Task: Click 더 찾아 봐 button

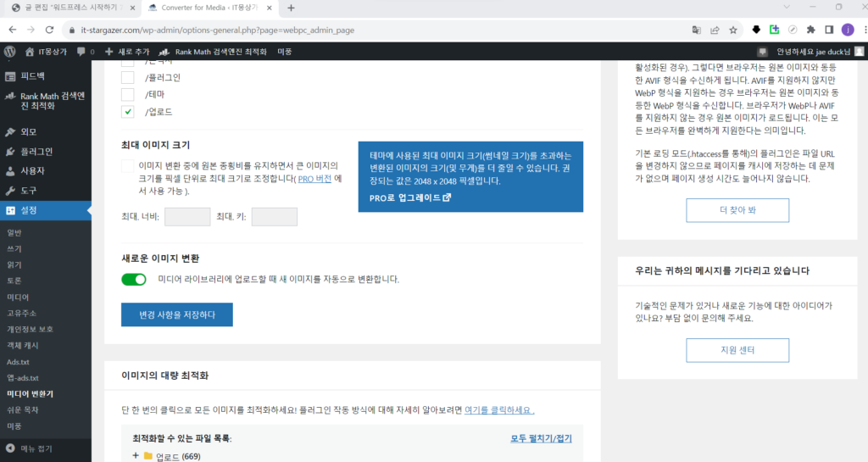Action: coord(737,210)
